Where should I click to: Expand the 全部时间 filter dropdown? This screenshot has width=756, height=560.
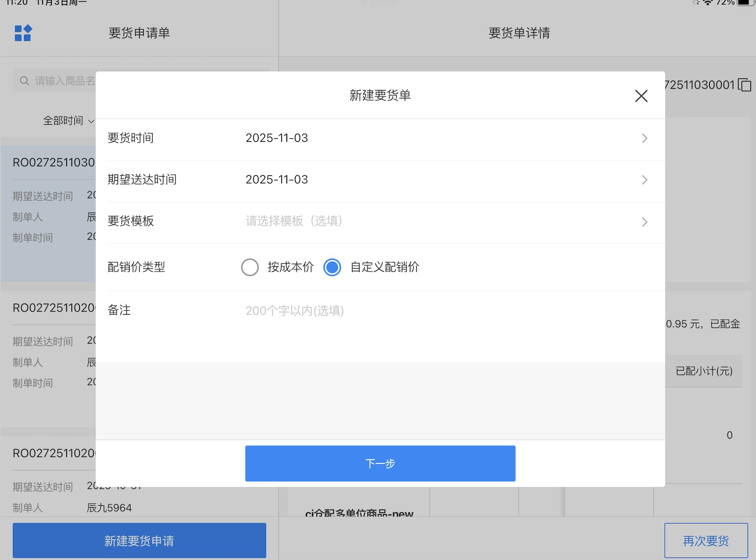pos(68,121)
